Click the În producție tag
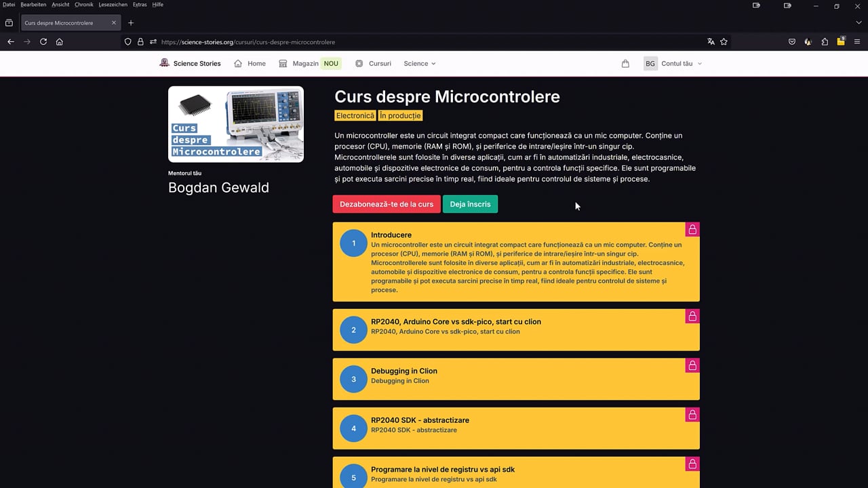The height and width of the screenshot is (488, 868). 400,116
